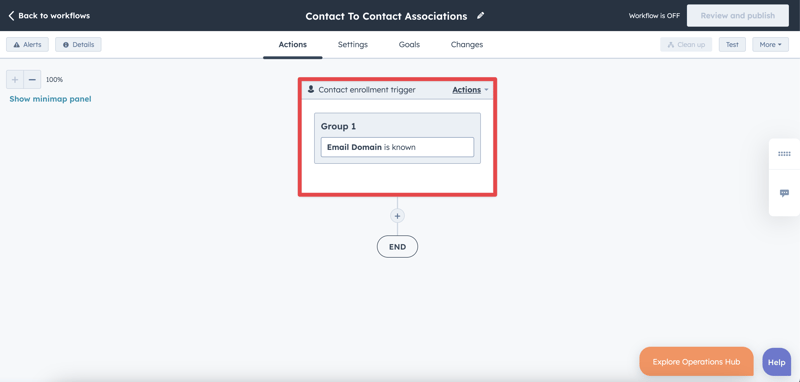Select the Email Domain is known filter
This screenshot has height=382, width=800.
pos(397,147)
